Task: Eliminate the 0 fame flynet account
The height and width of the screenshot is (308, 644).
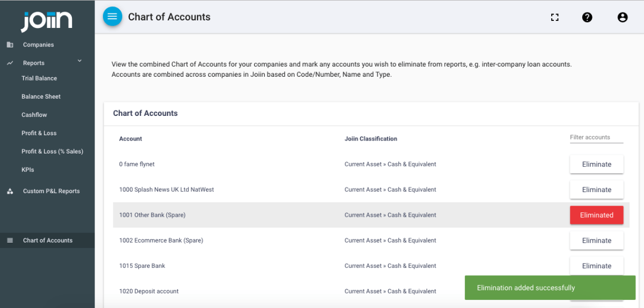Action: coord(596,165)
